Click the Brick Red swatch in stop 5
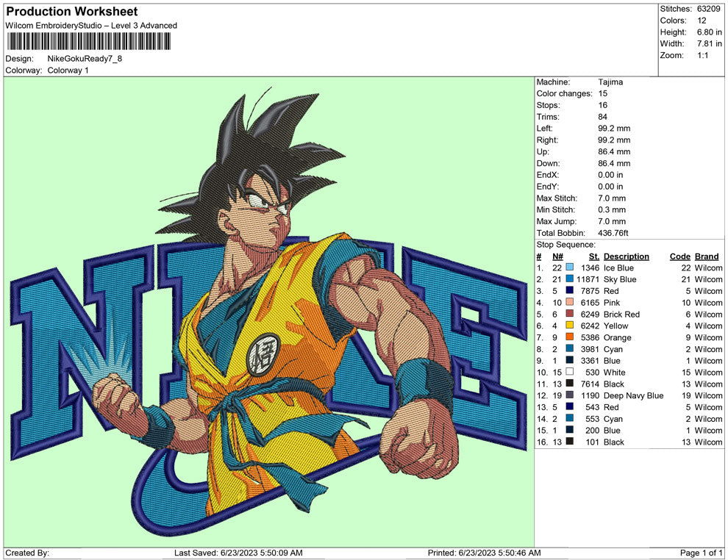 tap(570, 314)
